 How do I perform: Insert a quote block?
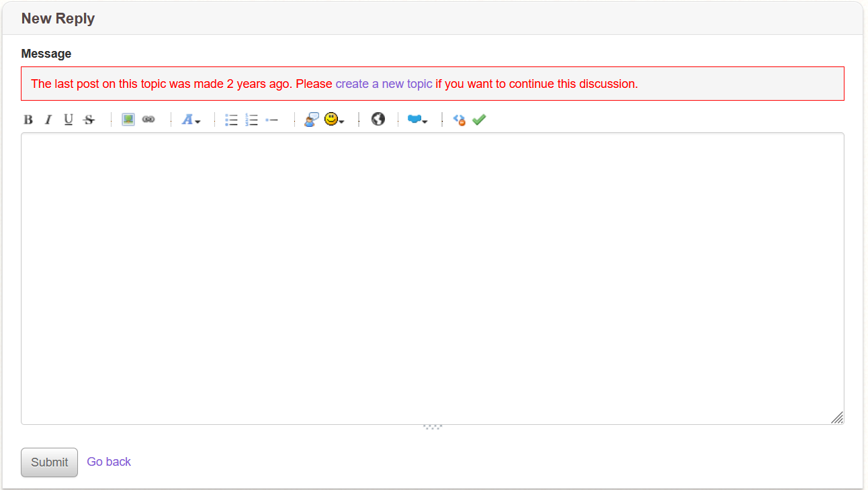[x=310, y=119]
